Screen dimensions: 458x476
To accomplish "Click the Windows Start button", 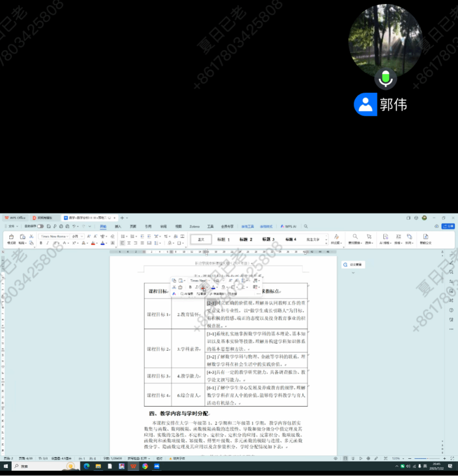I will (x=6, y=466).
